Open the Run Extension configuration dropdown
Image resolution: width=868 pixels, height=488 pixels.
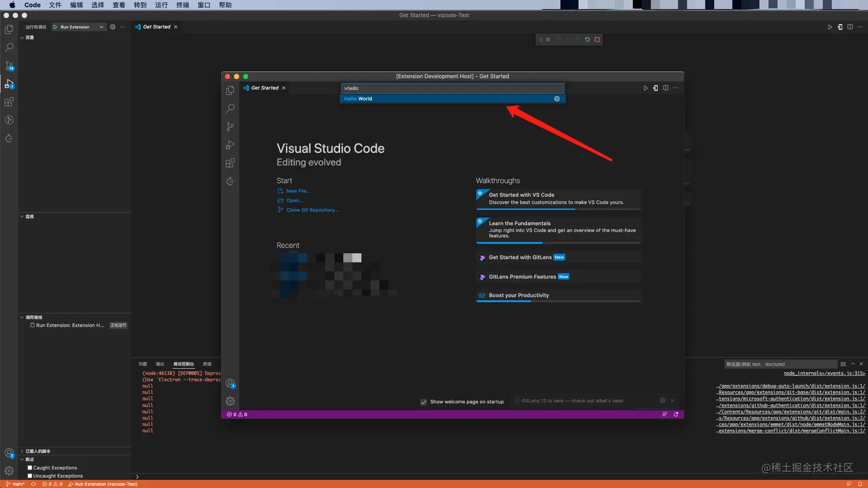[x=79, y=27]
